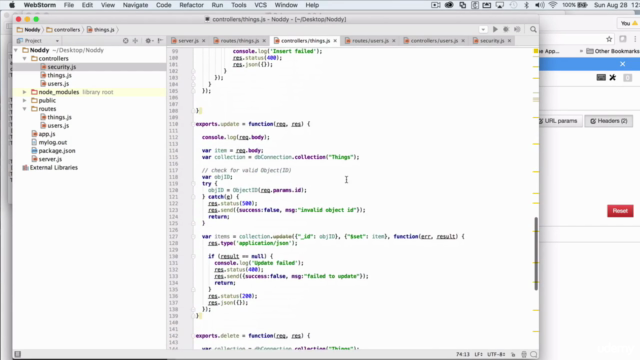Click Noddy breadcrumb in navigation bar

coord(29,30)
